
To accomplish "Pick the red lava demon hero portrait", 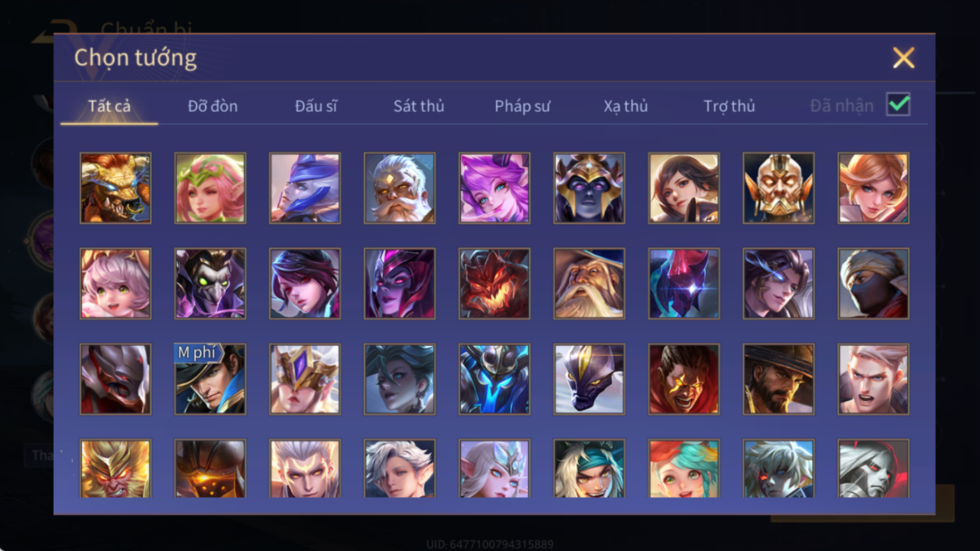I will point(494,284).
